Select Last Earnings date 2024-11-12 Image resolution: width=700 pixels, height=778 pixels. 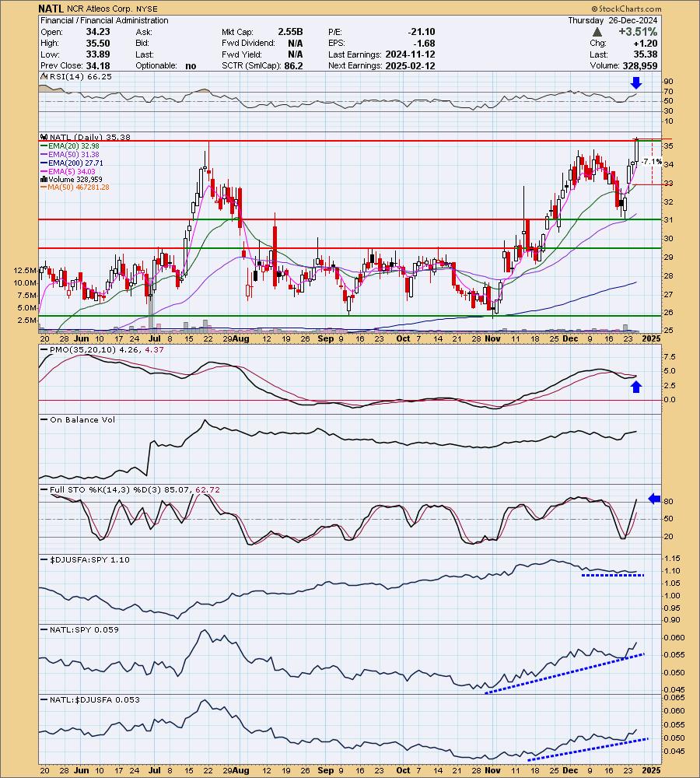click(410, 54)
